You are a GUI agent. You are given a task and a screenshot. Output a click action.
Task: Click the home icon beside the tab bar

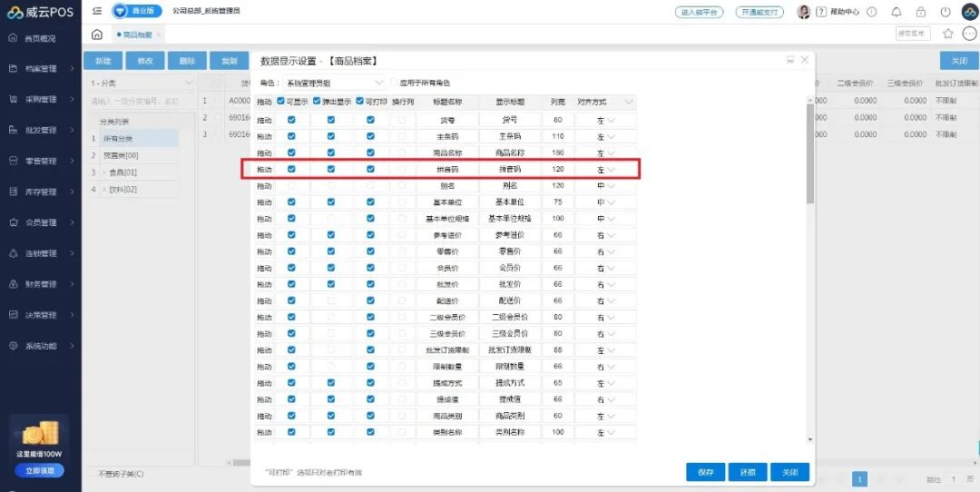(97, 34)
